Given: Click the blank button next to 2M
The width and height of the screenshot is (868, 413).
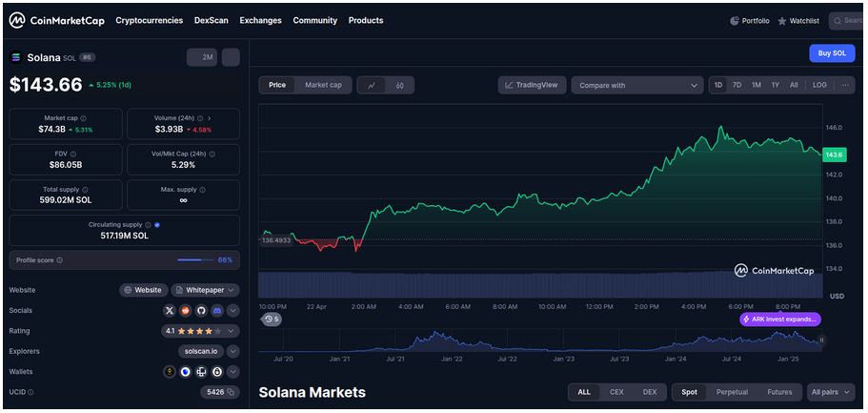Looking at the screenshot, I should 231,57.
